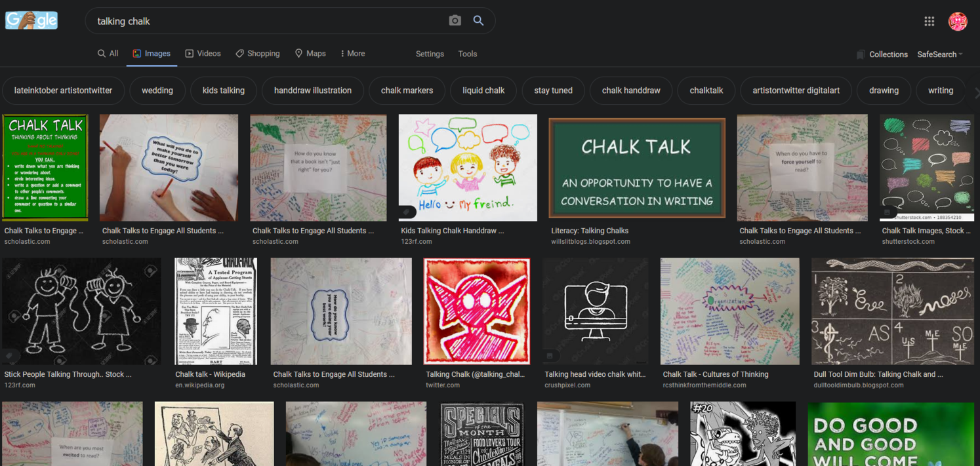Image resolution: width=980 pixels, height=466 pixels.
Task: Expand the SafeSearch dropdown
Action: (939, 54)
